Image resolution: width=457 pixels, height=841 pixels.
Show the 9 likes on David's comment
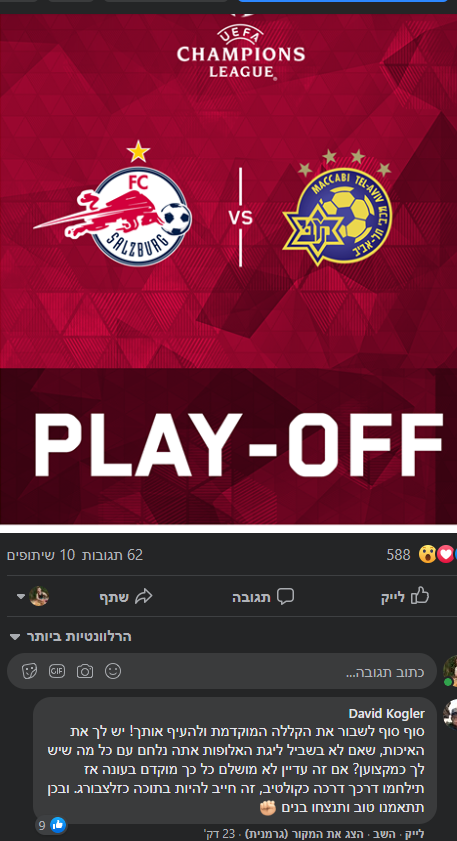(51, 825)
